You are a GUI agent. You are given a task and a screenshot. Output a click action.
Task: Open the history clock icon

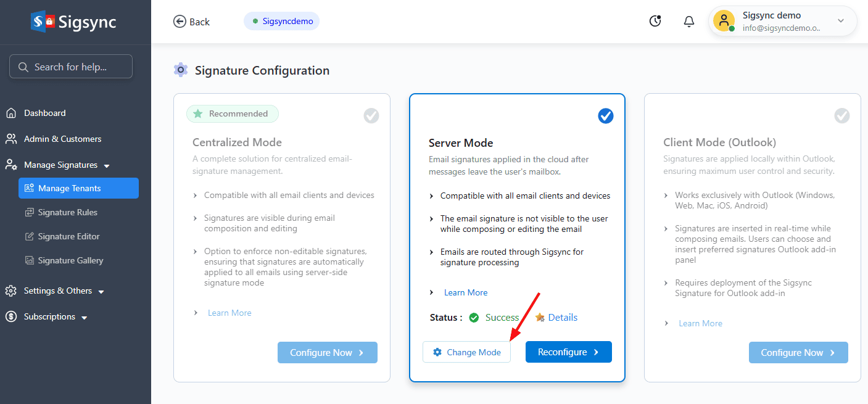tap(655, 22)
